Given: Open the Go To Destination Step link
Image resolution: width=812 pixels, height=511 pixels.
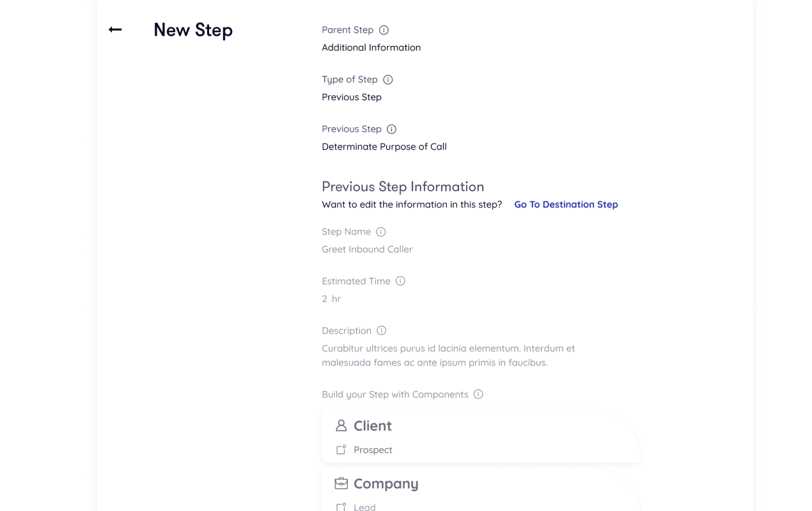Looking at the screenshot, I should coord(566,204).
